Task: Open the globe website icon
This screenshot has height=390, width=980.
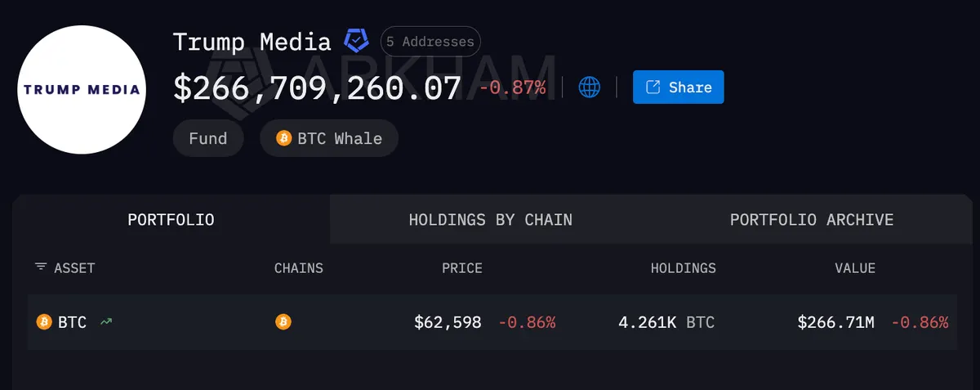Action: click(x=590, y=87)
